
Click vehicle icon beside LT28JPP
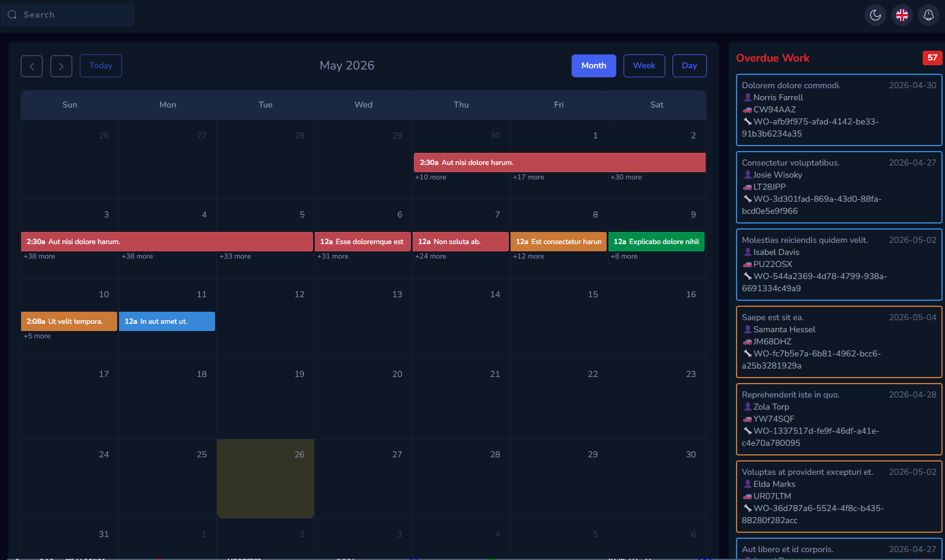pos(747,187)
